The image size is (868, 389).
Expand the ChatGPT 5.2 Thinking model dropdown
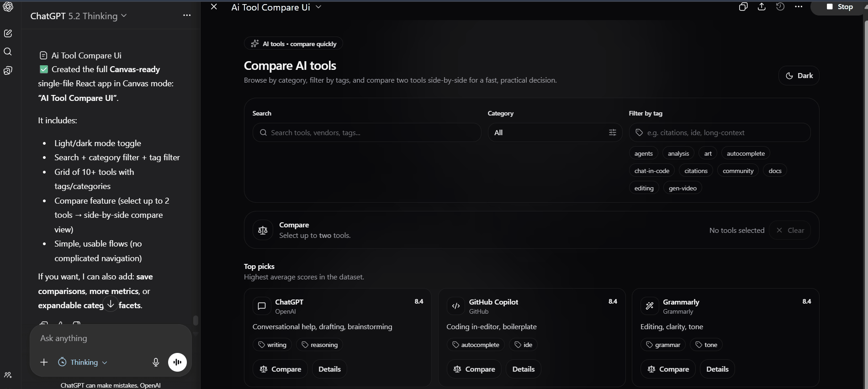point(79,16)
